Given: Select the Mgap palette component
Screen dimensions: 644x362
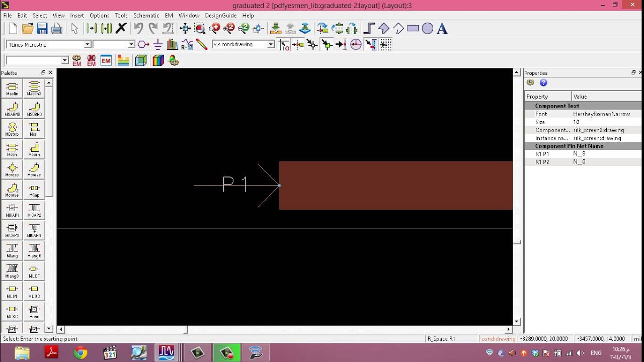Looking at the screenshot, I should [34, 190].
